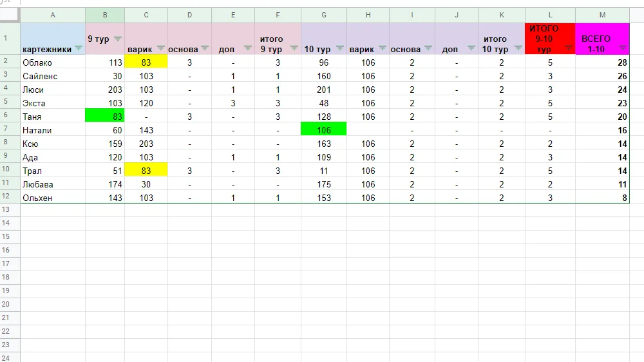
Task: Select cell 203 in Люси row column B
Action: click(x=105, y=90)
